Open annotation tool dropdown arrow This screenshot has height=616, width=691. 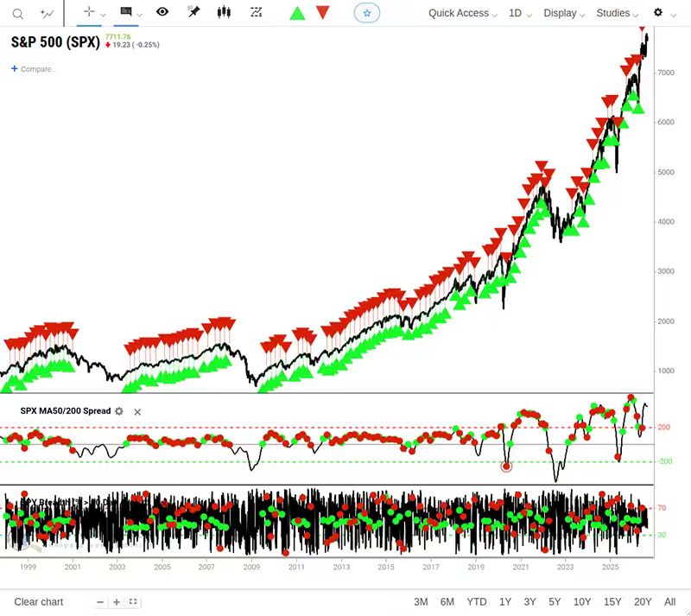point(140,15)
